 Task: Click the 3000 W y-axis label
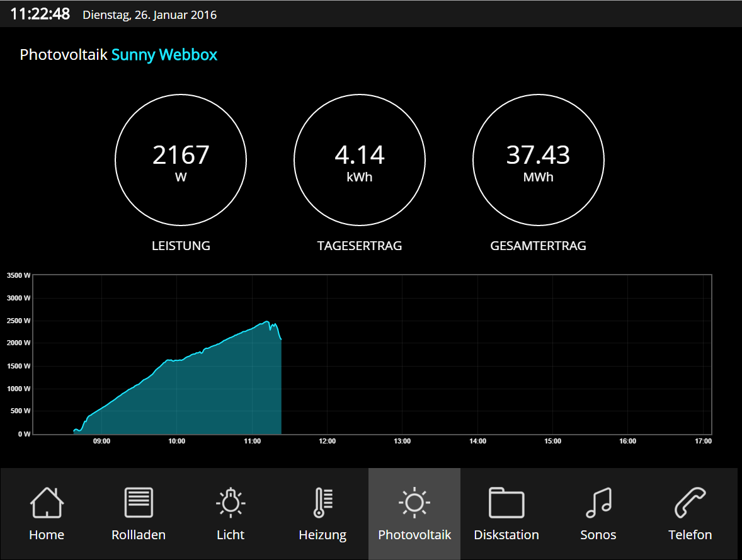tap(18, 298)
